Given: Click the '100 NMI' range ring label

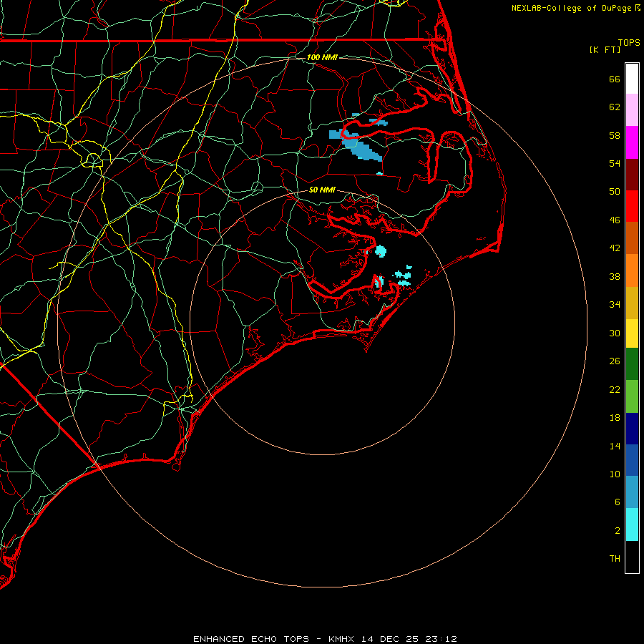Looking at the screenshot, I should (322, 57).
